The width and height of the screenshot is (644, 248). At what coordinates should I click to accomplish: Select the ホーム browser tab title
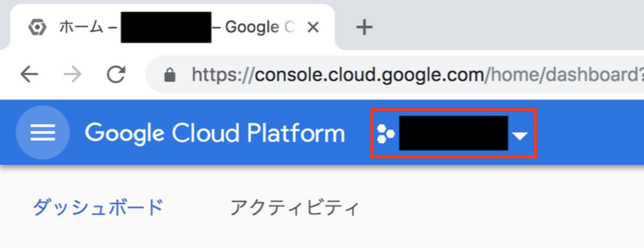click(x=81, y=27)
